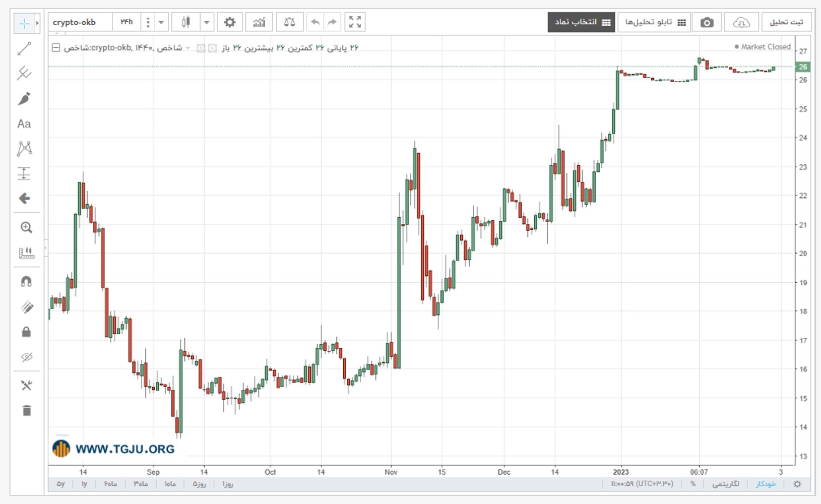Open bottom-right scale settings gear
This screenshot has height=504, width=821.
[797, 484]
